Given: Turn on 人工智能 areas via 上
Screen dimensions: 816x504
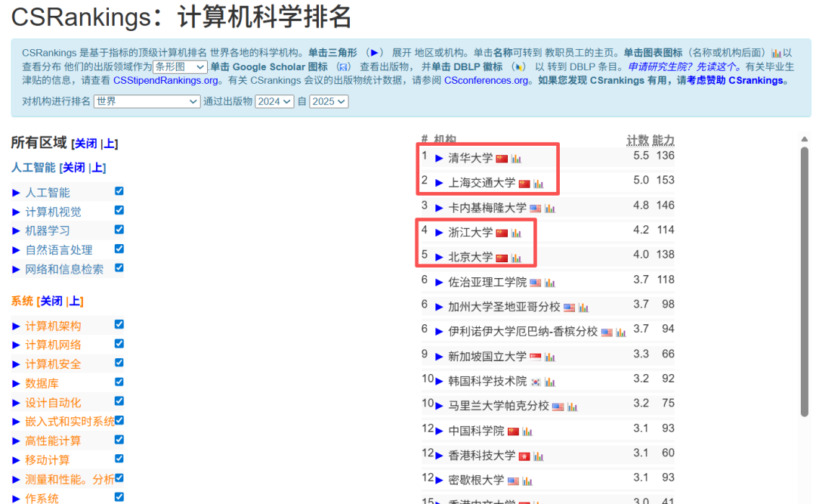Looking at the screenshot, I should coord(97,168).
